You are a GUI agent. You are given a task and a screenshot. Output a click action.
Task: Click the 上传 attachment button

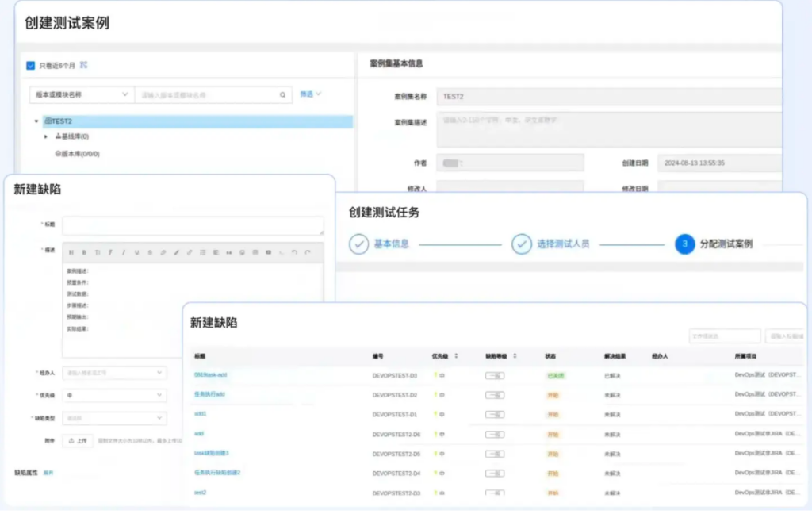pyautogui.click(x=79, y=440)
